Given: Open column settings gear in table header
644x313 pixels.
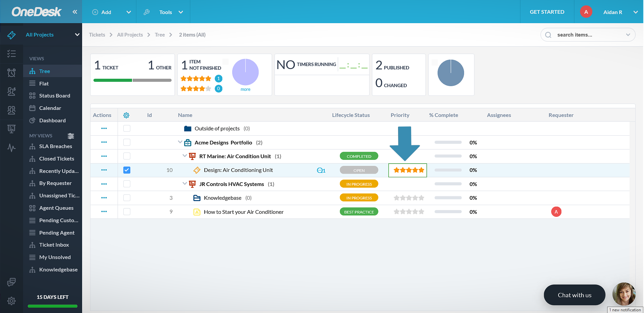Looking at the screenshot, I should 126,115.
